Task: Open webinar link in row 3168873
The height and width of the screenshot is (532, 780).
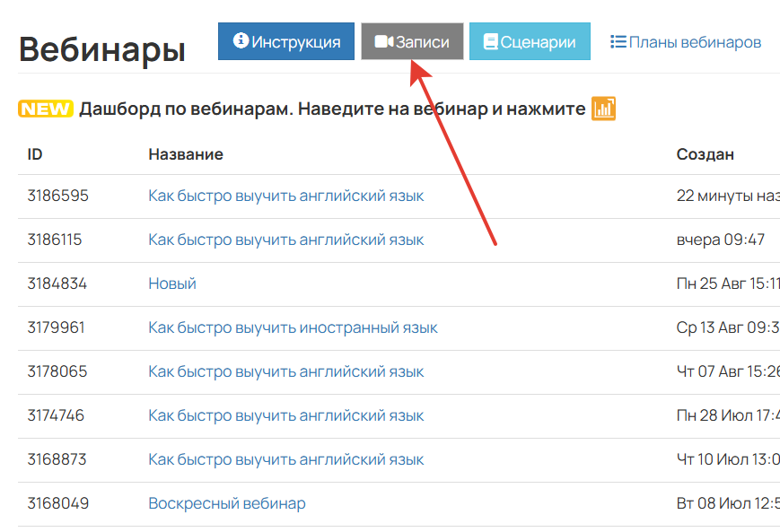Action: click(285, 459)
